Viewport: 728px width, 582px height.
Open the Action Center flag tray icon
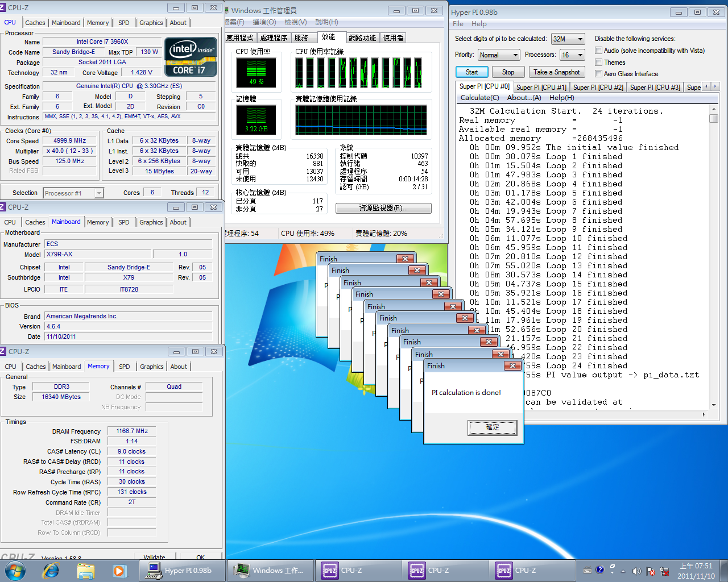[650, 571]
